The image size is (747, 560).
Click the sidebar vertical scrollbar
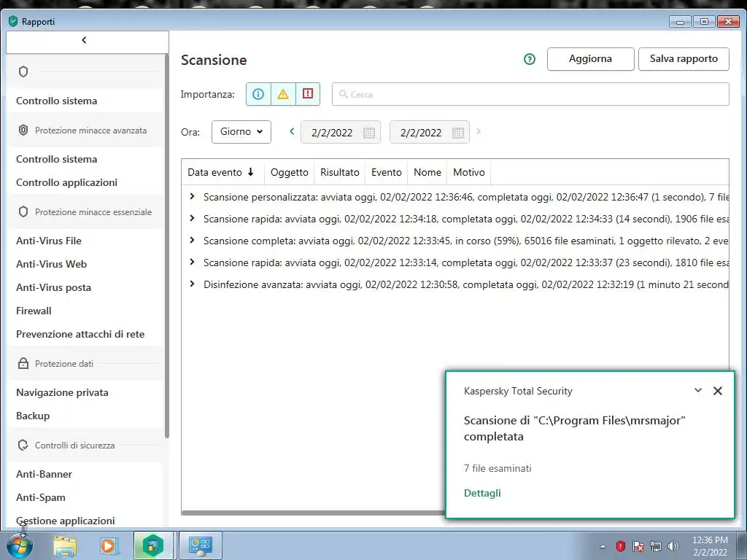tap(167, 248)
